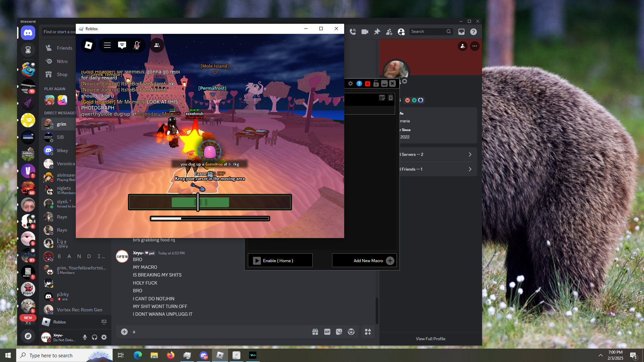644x362 pixels.
Task: Show hidden system tray icons
Action: [600, 355]
